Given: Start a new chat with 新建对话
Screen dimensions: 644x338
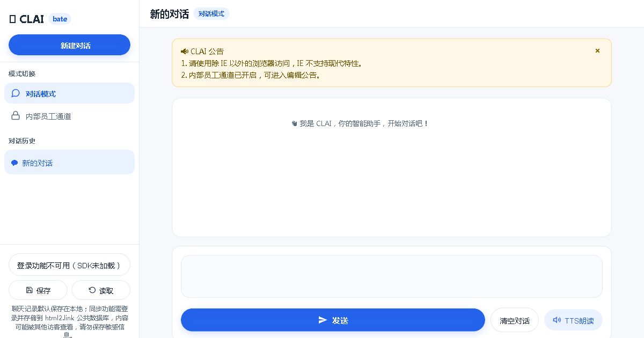Looking at the screenshot, I should tap(69, 45).
